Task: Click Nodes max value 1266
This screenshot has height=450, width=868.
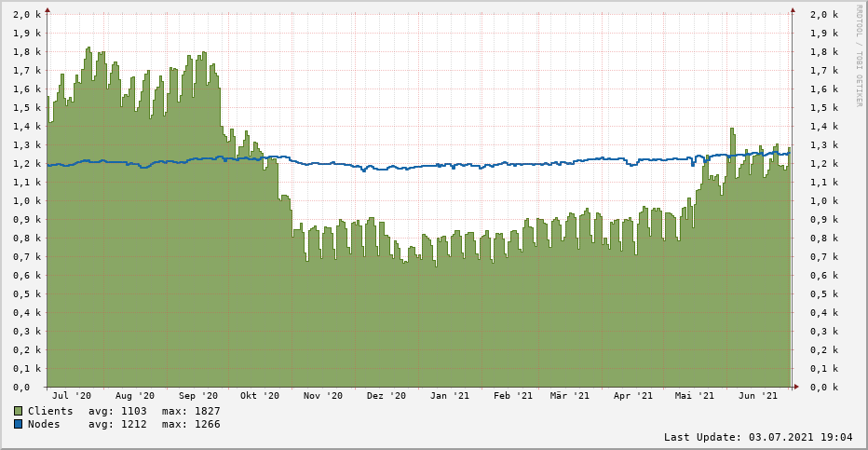Action: (207, 425)
